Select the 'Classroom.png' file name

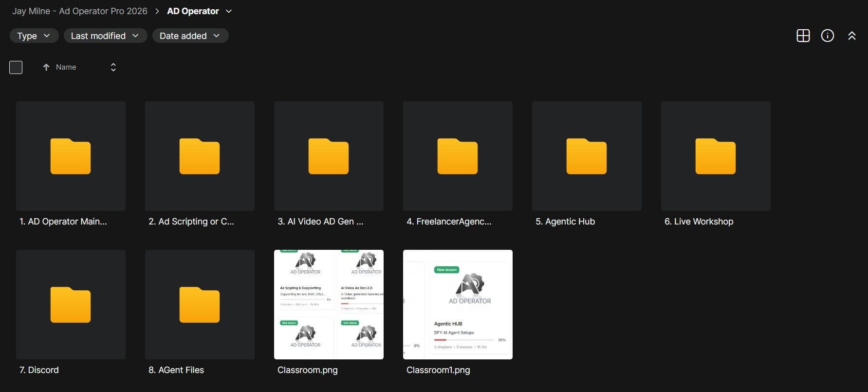coord(308,370)
